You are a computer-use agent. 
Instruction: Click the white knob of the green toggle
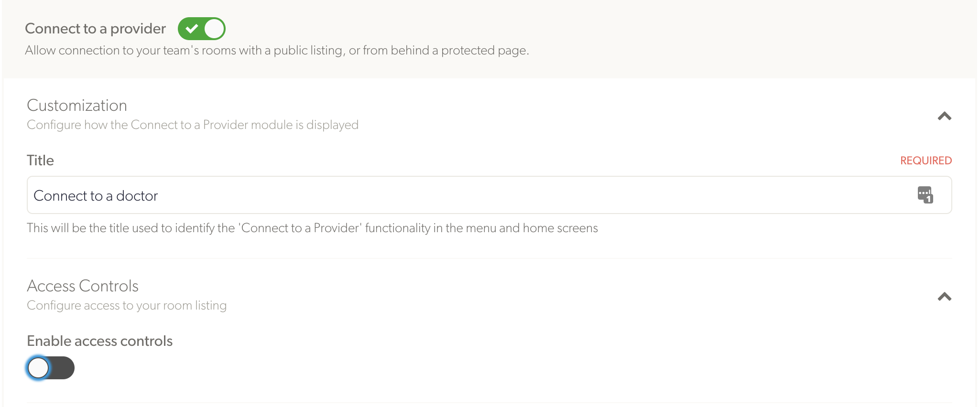pyautogui.click(x=214, y=29)
